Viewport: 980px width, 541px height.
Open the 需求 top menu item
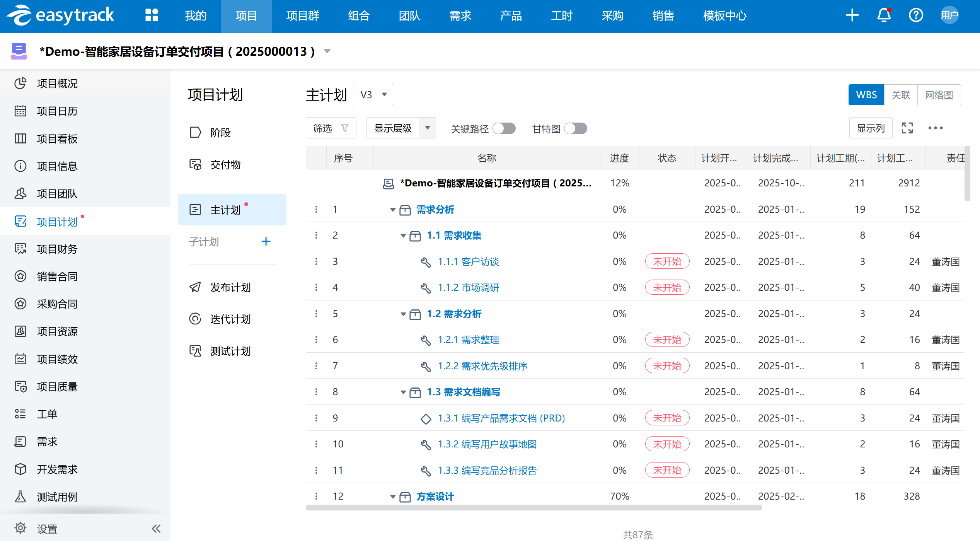point(460,16)
